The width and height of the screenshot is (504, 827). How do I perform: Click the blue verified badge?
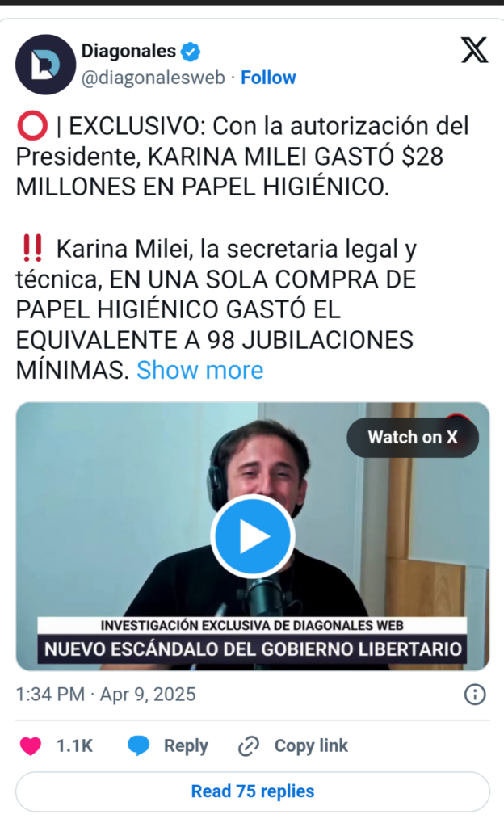pos(191,52)
